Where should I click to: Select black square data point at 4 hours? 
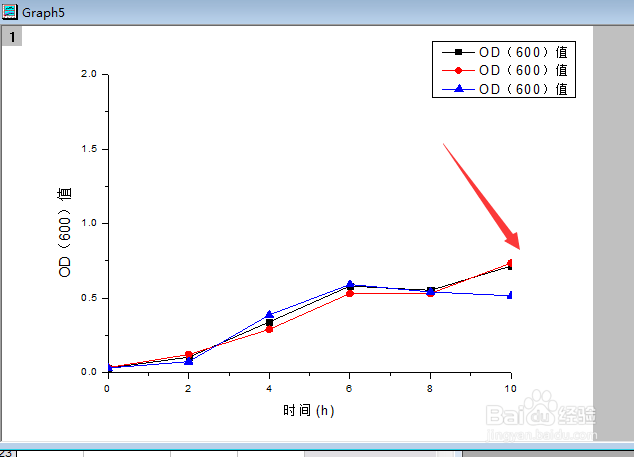pyautogui.click(x=269, y=322)
